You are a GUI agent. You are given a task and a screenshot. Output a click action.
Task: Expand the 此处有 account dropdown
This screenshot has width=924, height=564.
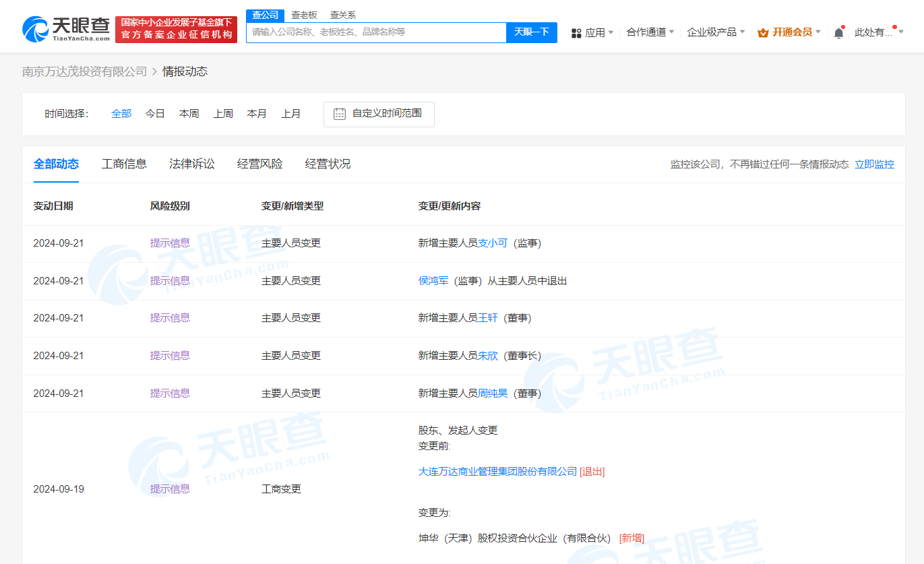(876, 32)
